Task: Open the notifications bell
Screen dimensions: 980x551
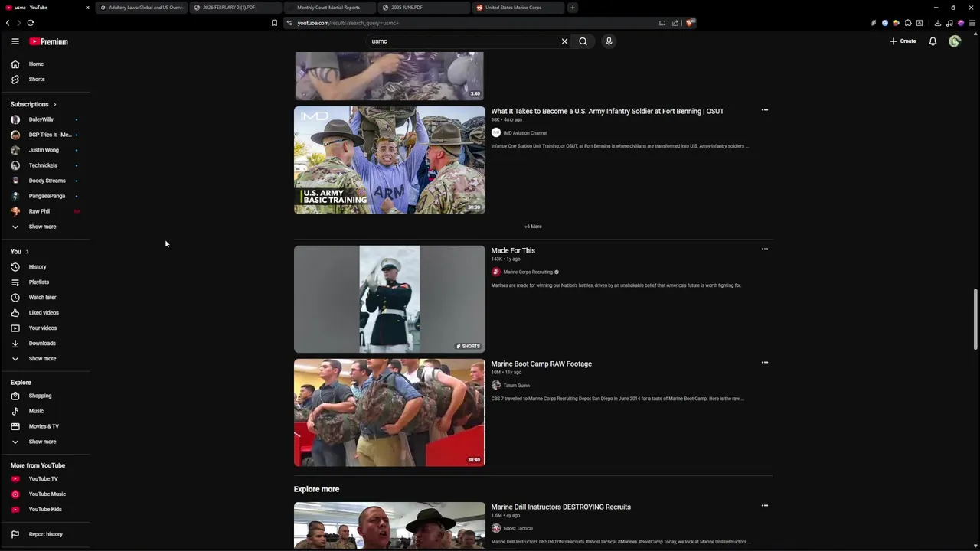Action: 933,41
